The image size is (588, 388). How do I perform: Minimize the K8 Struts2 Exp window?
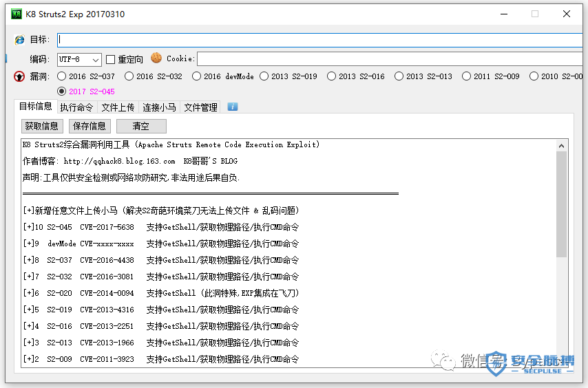(504, 14)
